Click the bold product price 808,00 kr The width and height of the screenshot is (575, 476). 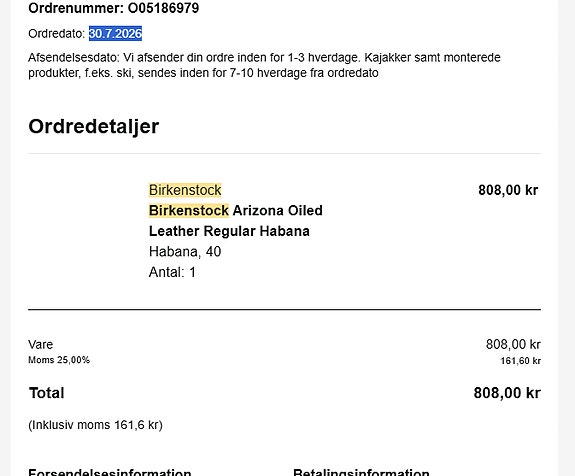(508, 190)
